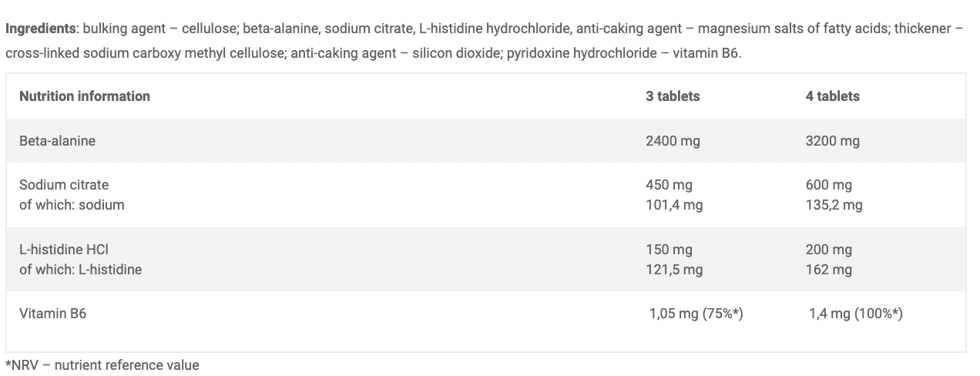Click the 450 mg sodium citrate value

(x=669, y=185)
